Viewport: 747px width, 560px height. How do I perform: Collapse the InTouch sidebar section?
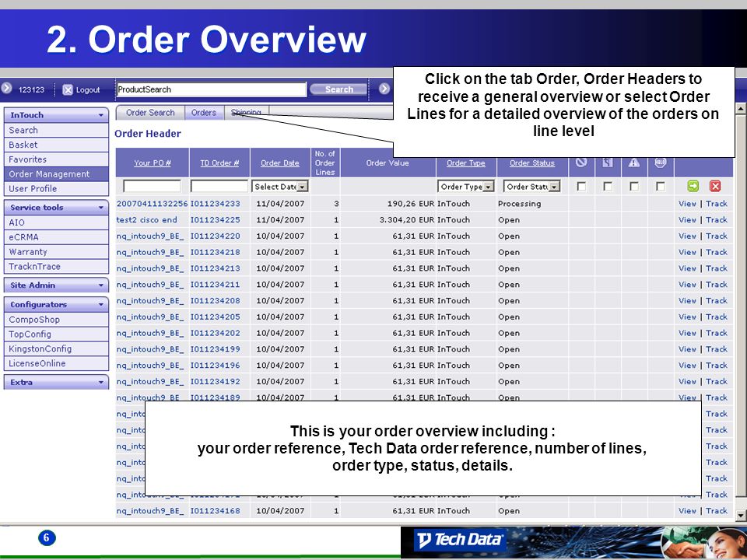tap(56, 115)
